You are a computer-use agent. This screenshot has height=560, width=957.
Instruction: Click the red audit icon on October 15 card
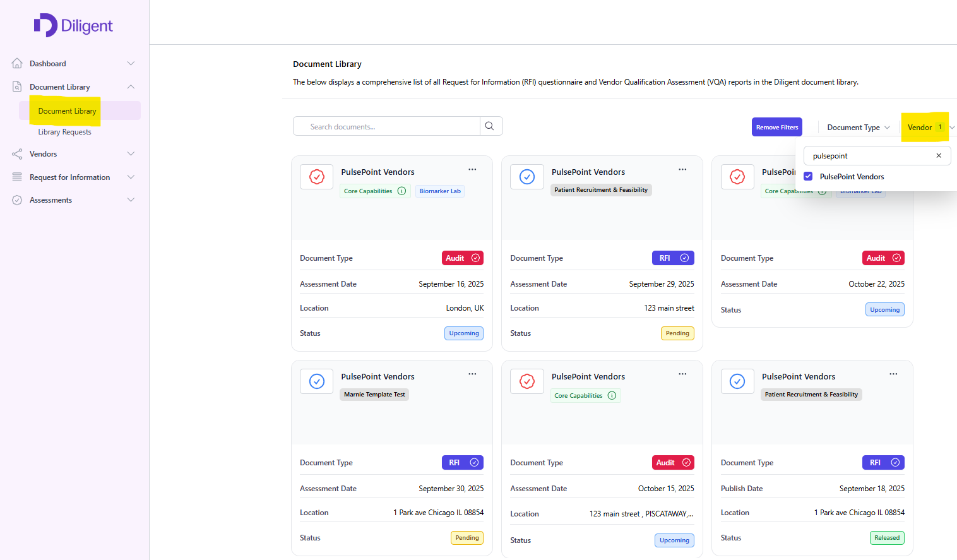(527, 381)
